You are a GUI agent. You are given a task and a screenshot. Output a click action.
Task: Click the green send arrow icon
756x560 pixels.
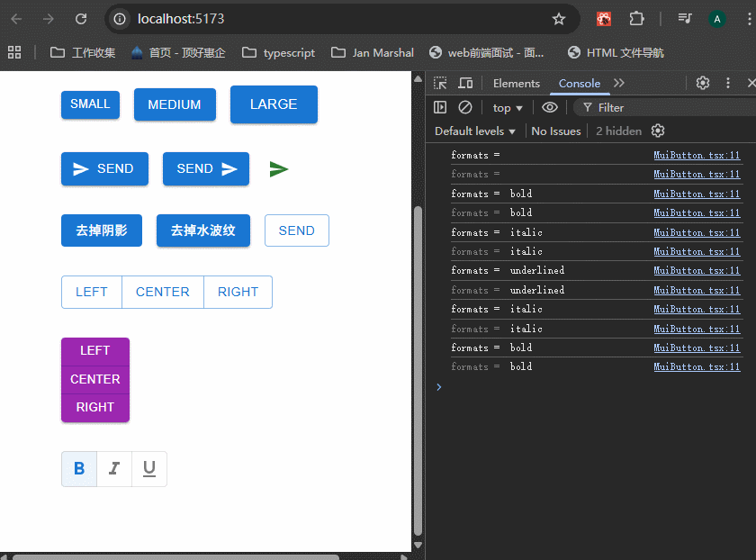(x=279, y=169)
